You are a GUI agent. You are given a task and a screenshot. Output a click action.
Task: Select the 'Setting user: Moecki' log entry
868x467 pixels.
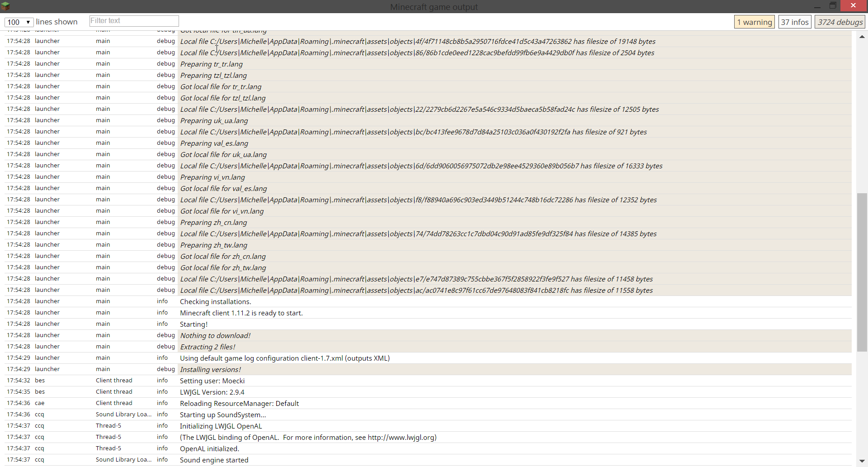pyautogui.click(x=212, y=381)
